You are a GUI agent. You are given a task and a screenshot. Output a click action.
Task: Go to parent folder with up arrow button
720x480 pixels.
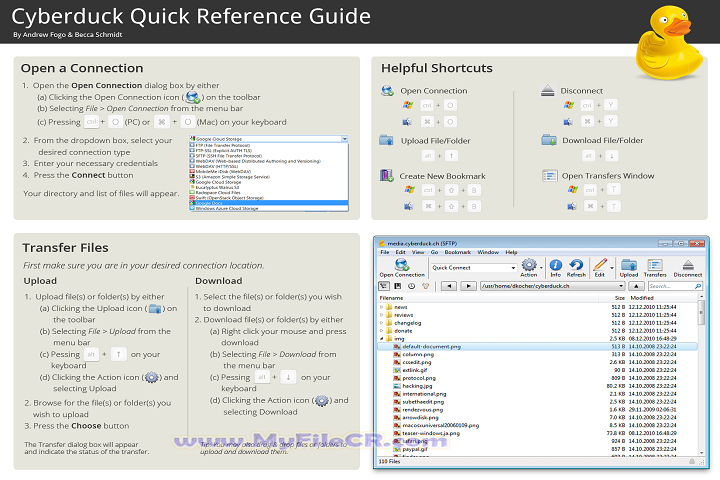click(x=636, y=286)
